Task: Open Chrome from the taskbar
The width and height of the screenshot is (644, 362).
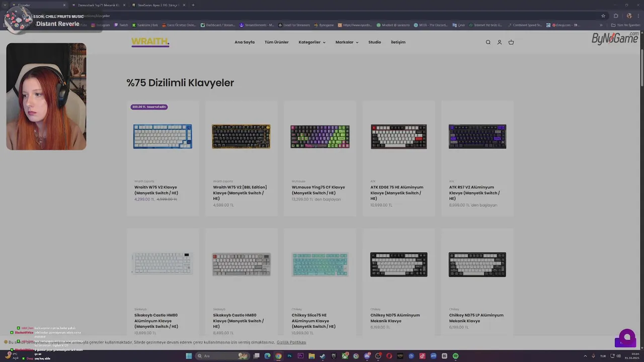Action: click(x=278, y=356)
